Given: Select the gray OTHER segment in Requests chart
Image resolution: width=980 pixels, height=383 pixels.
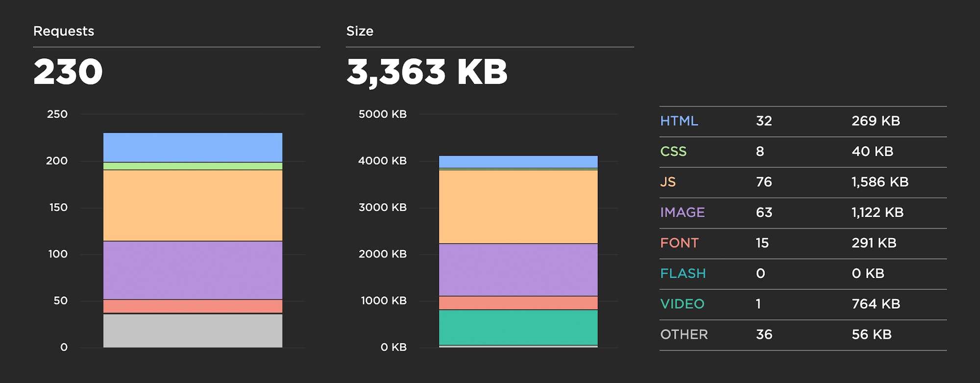Looking at the screenshot, I should pyautogui.click(x=193, y=331).
